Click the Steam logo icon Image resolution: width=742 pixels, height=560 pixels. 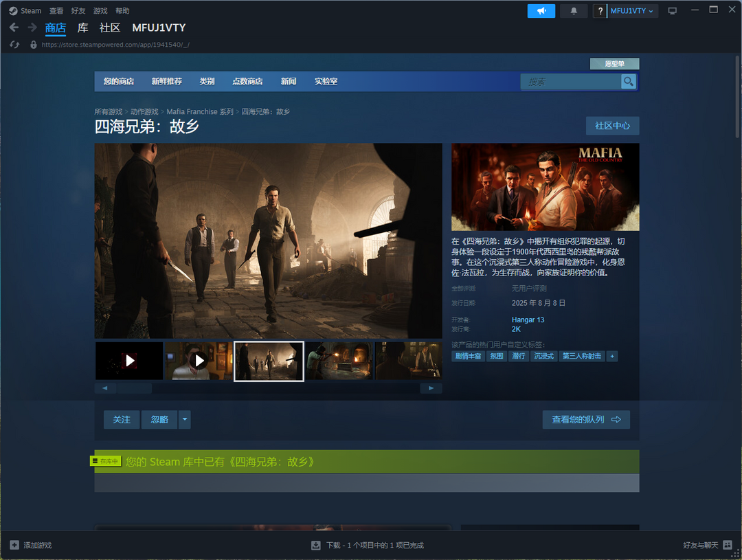coord(13,11)
